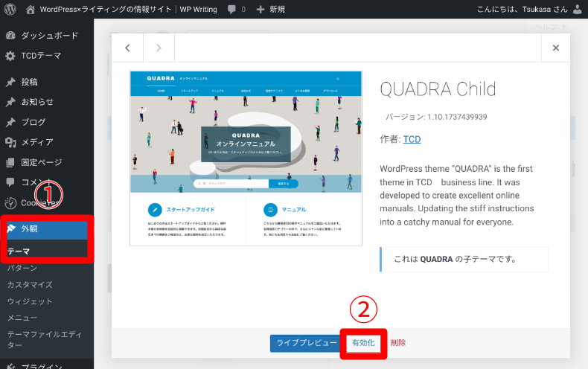Click the 外観 paintbrush icon
588x369 pixels.
click(11, 228)
